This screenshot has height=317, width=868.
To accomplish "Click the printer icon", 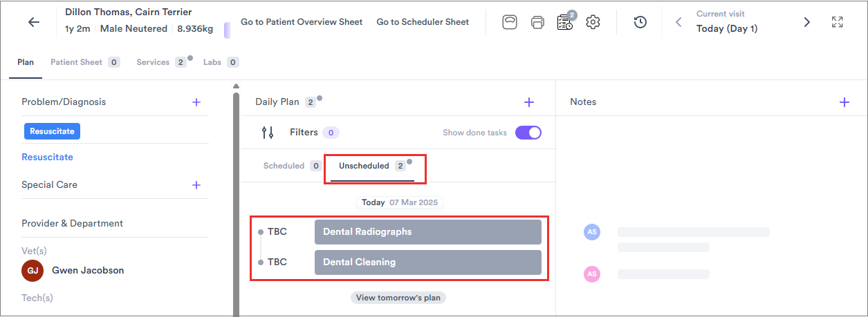I will [537, 22].
